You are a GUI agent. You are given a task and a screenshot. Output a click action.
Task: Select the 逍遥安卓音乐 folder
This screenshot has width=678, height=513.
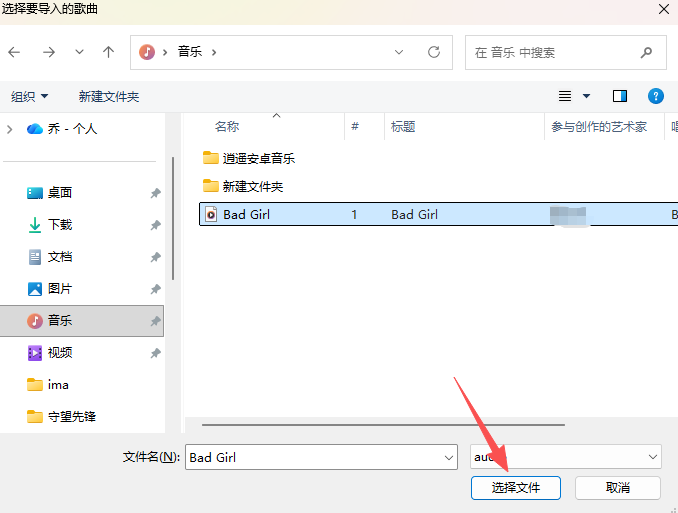coord(249,159)
